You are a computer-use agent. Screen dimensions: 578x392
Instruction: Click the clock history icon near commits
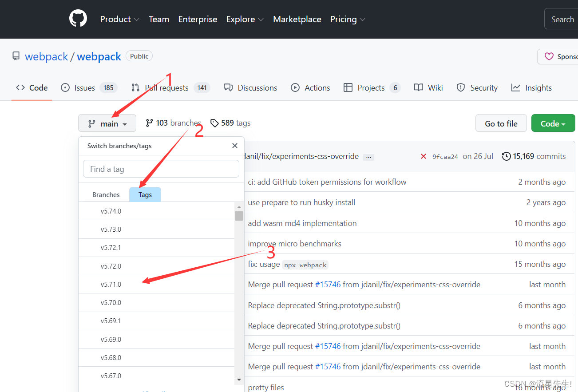pos(506,156)
